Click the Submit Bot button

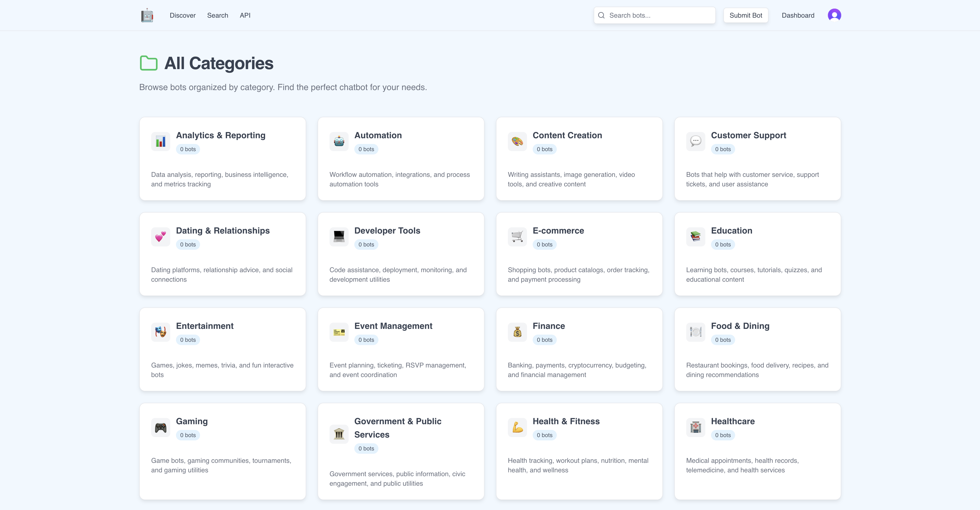click(745, 15)
